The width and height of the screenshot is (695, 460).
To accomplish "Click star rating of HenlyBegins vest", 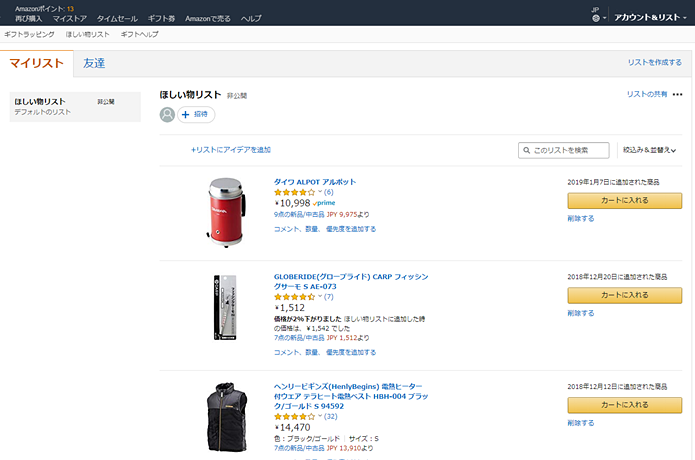I will pos(294,417).
